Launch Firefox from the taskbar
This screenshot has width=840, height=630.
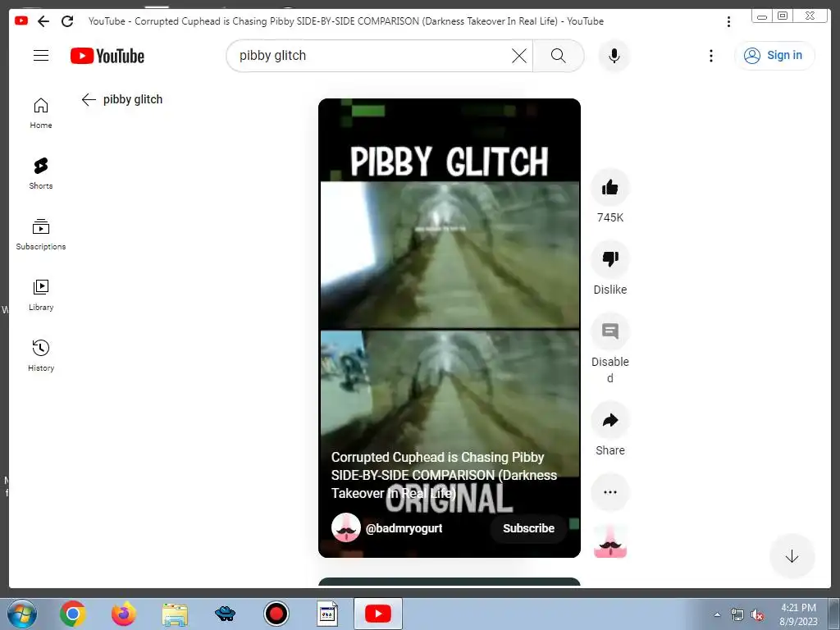pyautogui.click(x=124, y=614)
